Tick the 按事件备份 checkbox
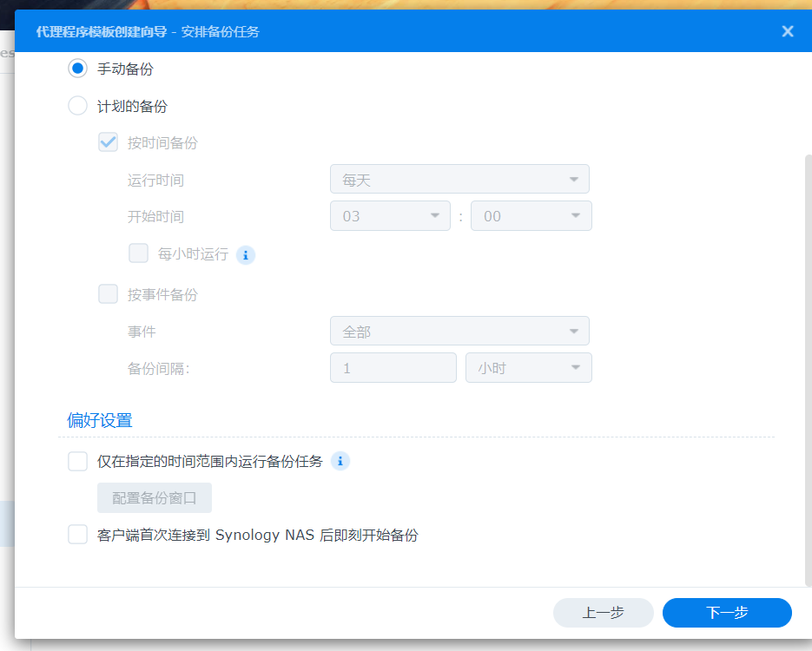Screen dimensions: 812x651 (109, 294)
